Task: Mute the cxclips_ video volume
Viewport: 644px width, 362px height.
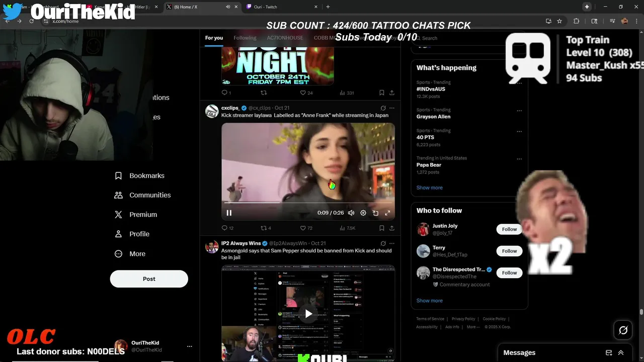Action: (x=351, y=213)
